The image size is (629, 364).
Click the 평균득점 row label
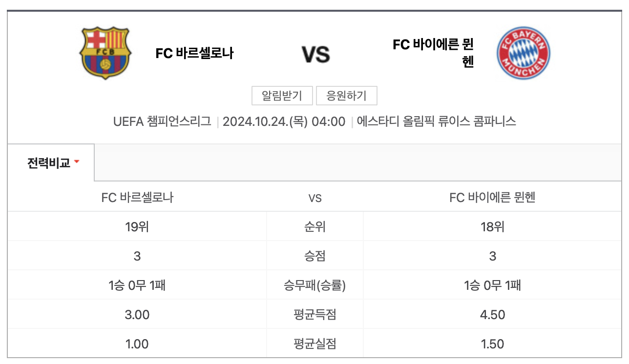(314, 315)
